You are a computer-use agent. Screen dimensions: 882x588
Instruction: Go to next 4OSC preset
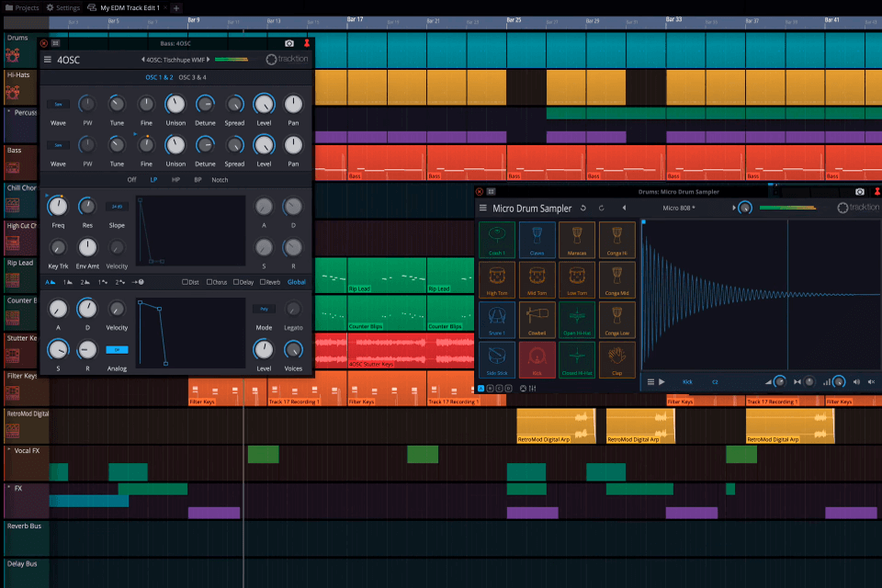(209, 59)
